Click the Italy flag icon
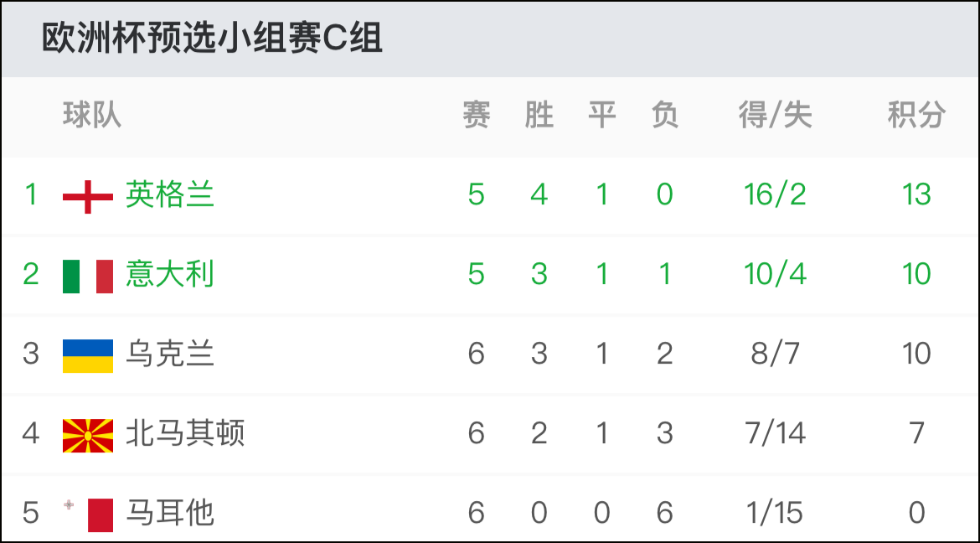Screen dimensions: 980x543 click(x=87, y=276)
